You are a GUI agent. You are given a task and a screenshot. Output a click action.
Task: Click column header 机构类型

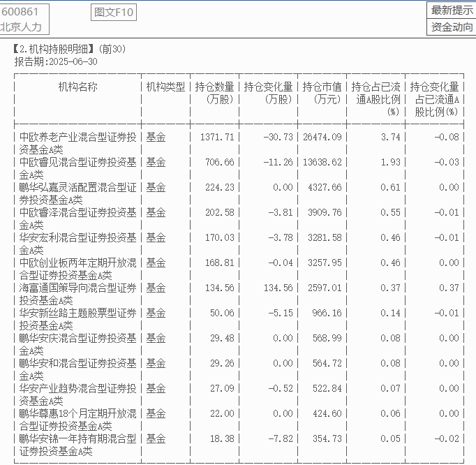point(165,87)
